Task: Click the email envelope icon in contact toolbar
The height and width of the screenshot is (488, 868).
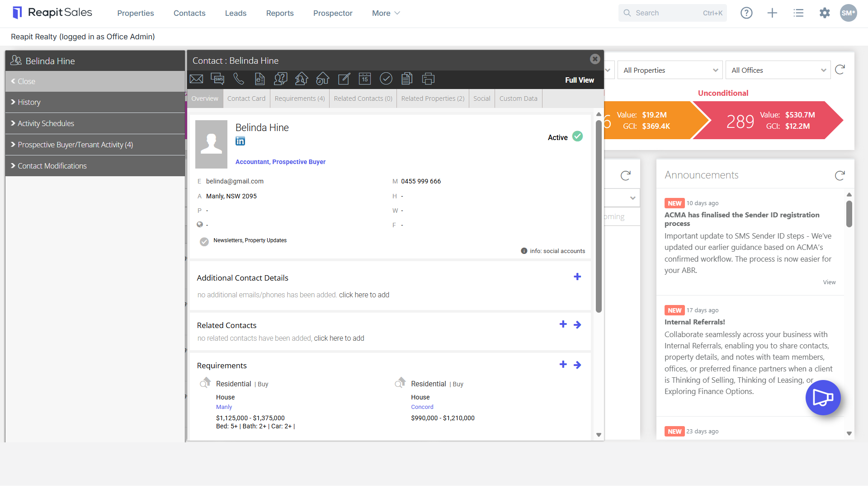Action: tap(196, 79)
